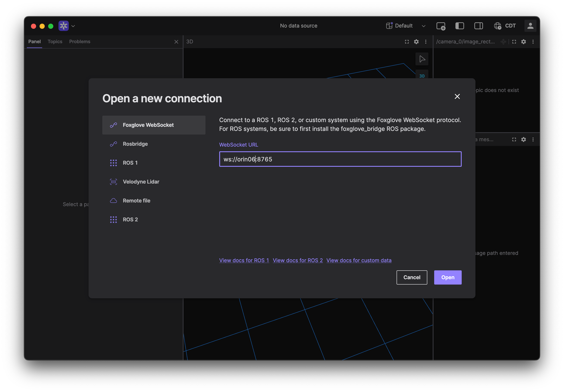This screenshot has height=392, width=564.
Task: Switch to the Problems tab
Action: pos(80,41)
